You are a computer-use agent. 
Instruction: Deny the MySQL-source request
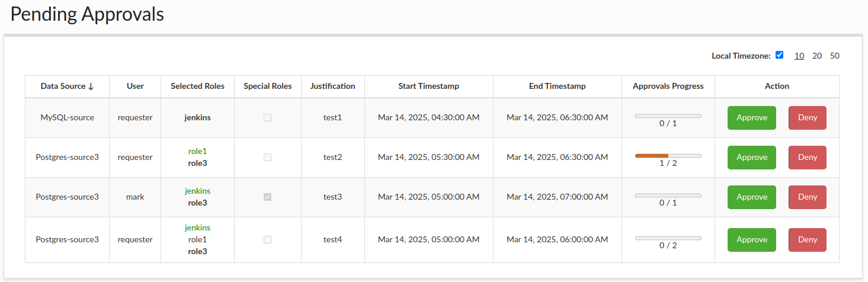point(808,118)
